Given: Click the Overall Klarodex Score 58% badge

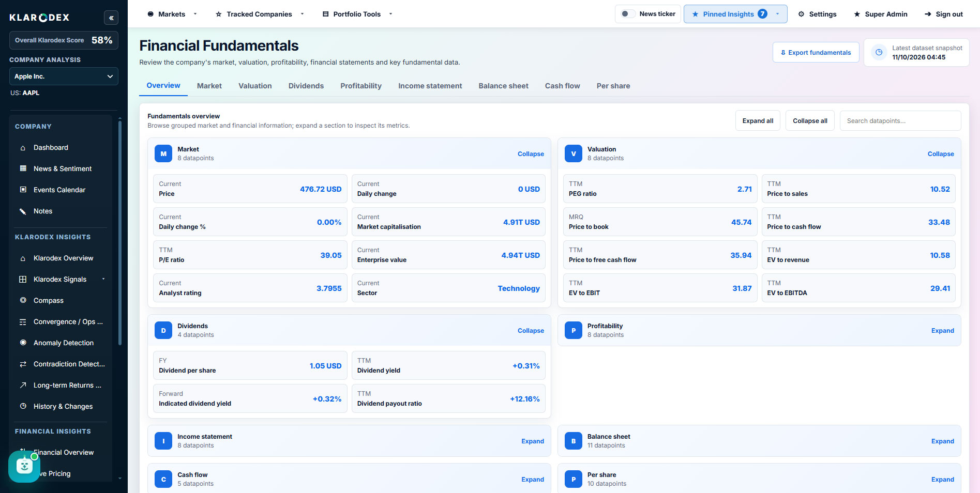Looking at the screenshot, I should [x=64, y=40].
